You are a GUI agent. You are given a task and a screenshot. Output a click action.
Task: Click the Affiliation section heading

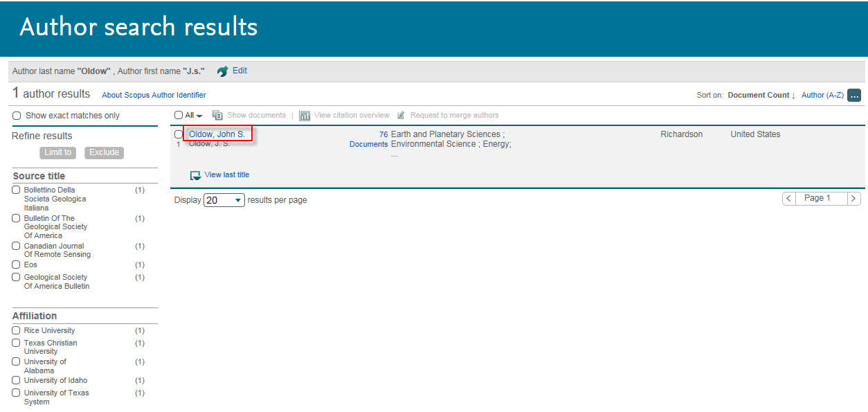[35, 316]
